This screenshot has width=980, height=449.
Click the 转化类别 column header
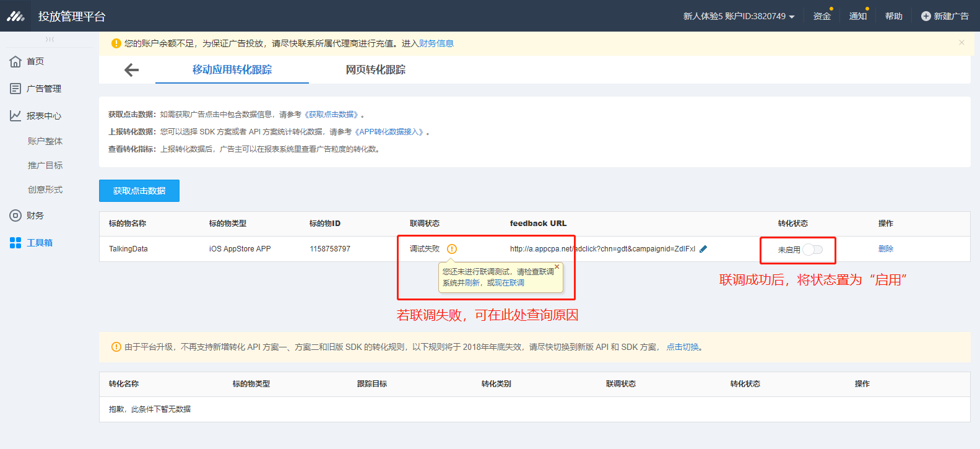tap(497, 384)
